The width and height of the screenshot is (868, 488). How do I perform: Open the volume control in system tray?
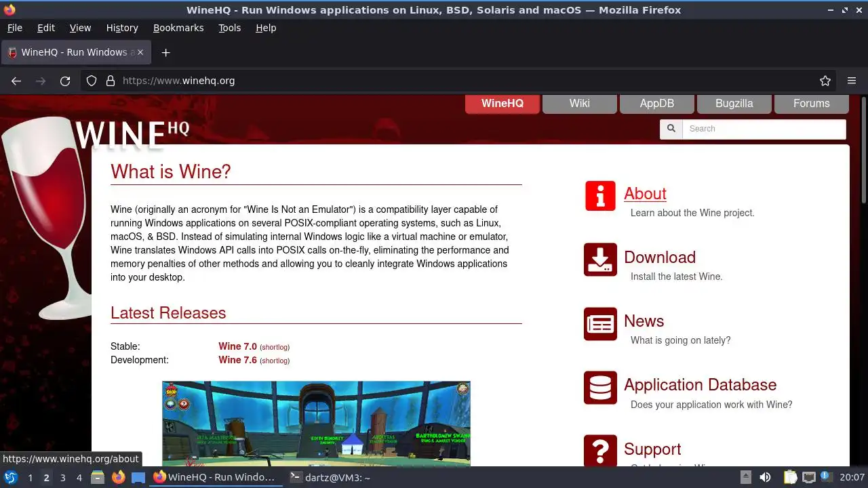coord(765,477)
